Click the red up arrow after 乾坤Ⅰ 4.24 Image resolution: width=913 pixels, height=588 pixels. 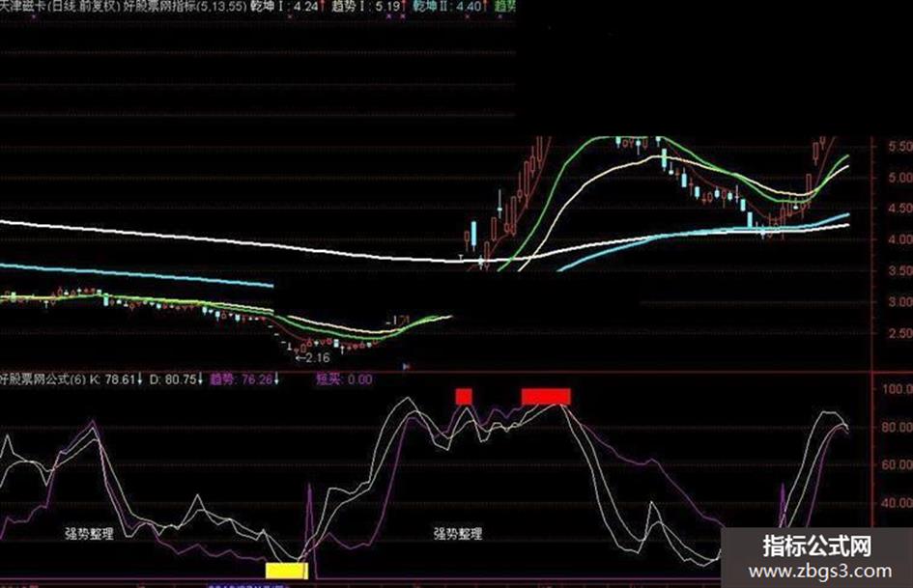click(x=322, y=7)
